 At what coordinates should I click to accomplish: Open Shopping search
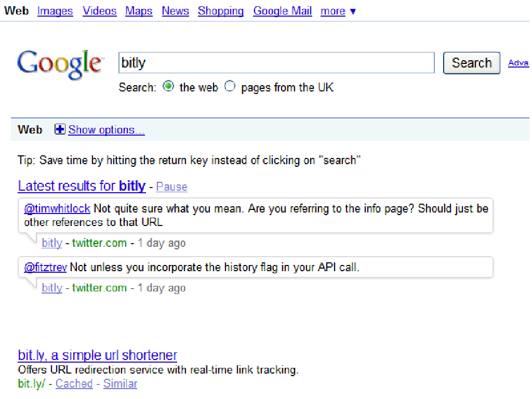[x=221, y=11]
